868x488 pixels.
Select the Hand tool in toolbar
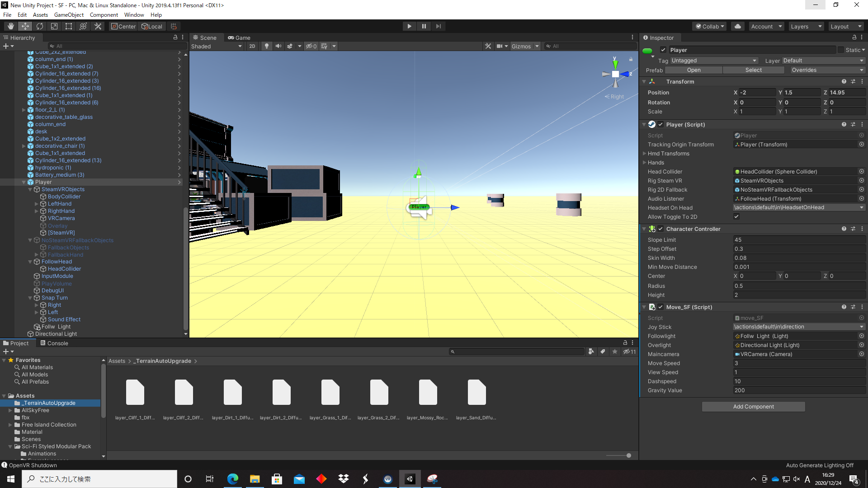[x=11, y=26]
